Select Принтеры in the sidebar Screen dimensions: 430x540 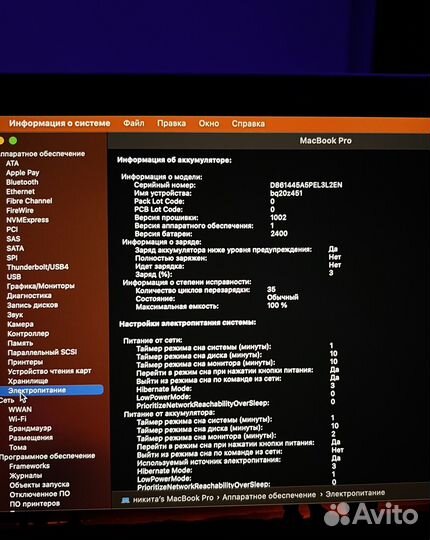pos(25,362)
